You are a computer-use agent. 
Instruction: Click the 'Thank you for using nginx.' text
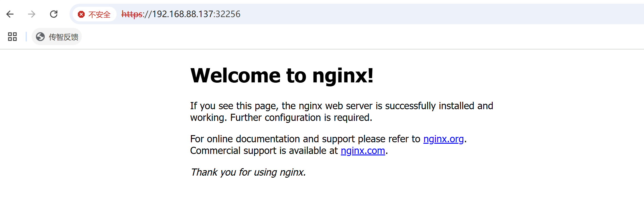pyautogui.click(x=248, y=172)
